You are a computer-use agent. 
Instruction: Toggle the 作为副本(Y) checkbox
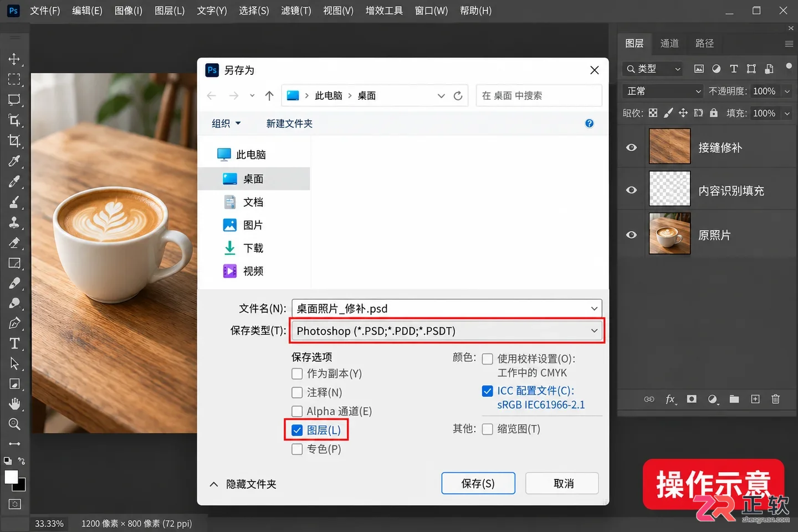297,374
